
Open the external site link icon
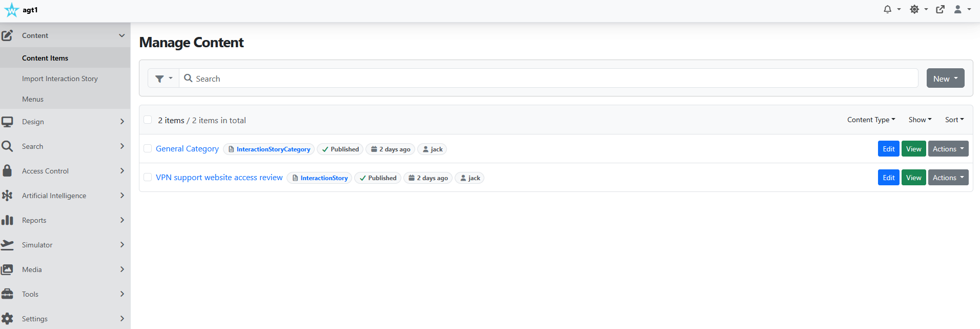point(940,9)
